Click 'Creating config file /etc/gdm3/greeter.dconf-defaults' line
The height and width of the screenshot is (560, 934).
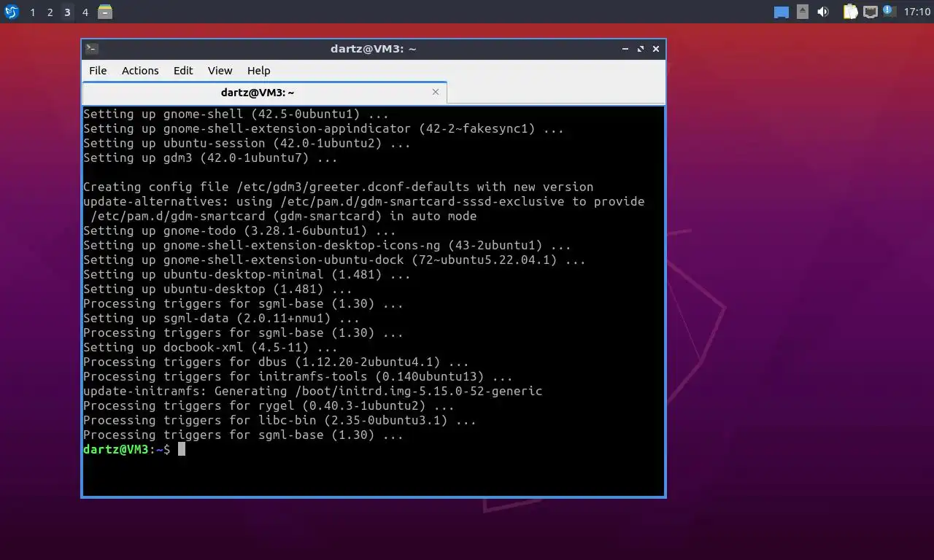[339, 187]
